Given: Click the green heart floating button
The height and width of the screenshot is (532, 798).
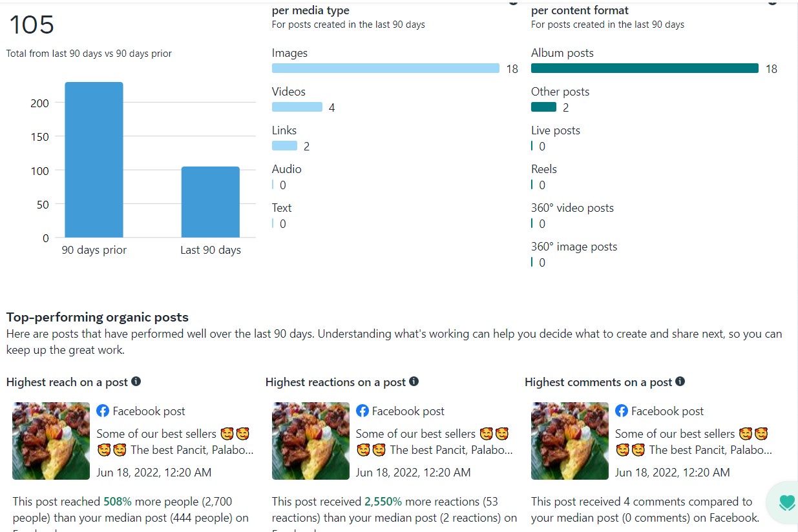Looking at the screenshot, I should pos(786,502).
